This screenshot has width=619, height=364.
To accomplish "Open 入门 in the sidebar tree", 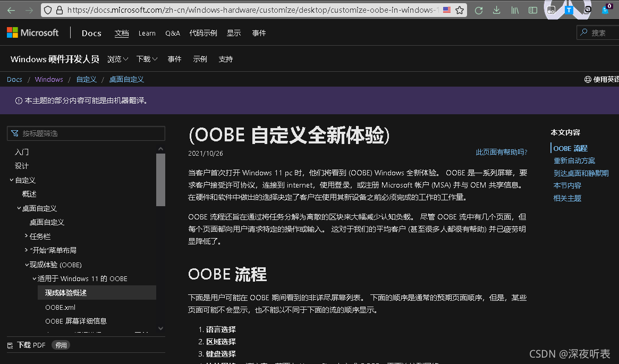I will pos(22,152).
